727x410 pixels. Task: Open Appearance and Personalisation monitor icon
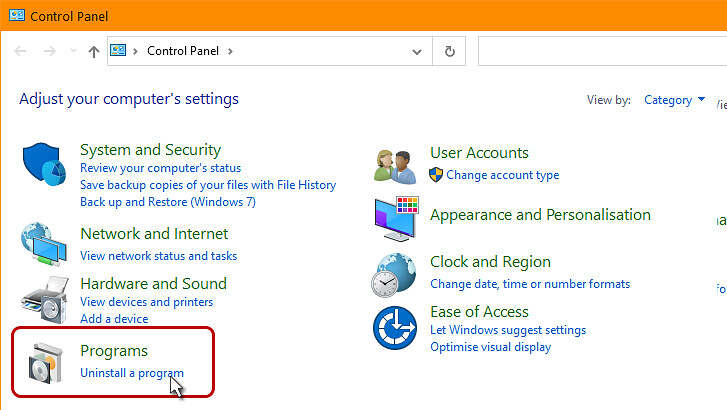(396, 218)
